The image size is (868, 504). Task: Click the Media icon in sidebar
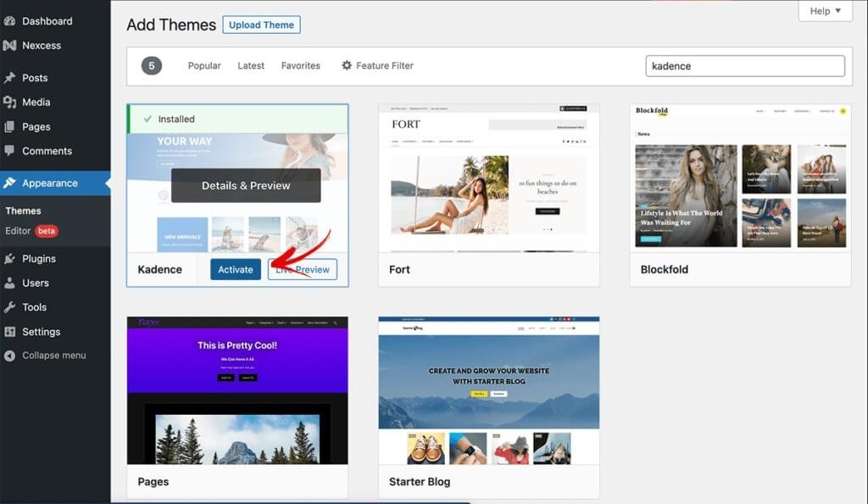pos(9,102)
